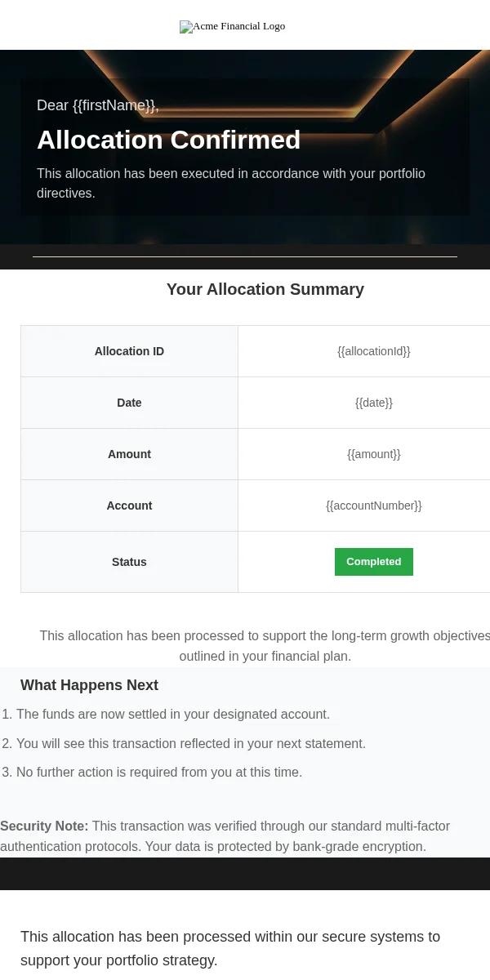490x980 pixels.
Task: Click the {{accountNumber}} placeholder value
Action: coord(374,506)
